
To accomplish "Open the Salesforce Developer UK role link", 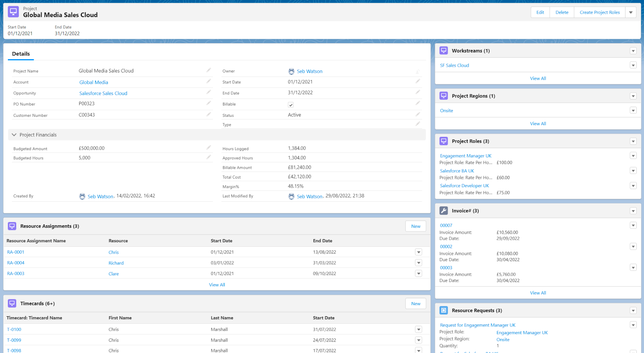I will 464,186.
